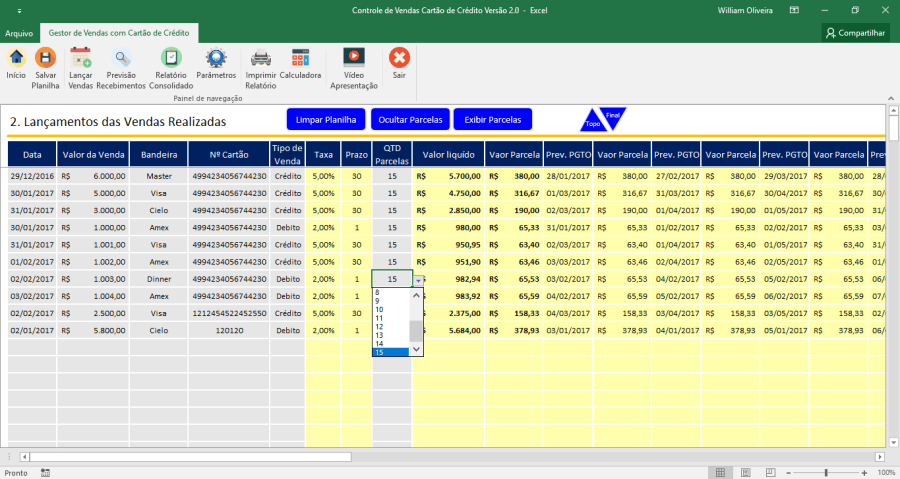The height and width of the screenshot is (479, 900).
Task: Click Limpar Planilha button
Action: pos(326,119)
